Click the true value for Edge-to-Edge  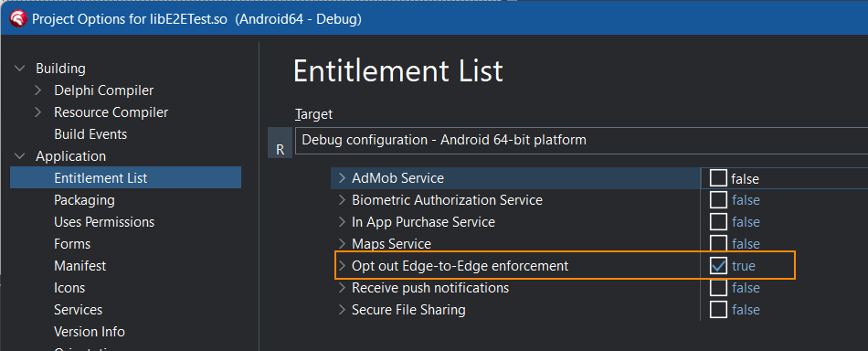click(x=744, y=266)
